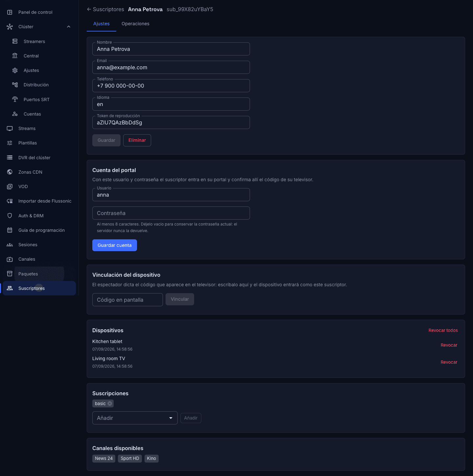Revoke the Kitchen tablet device
473x476 pixels.
click(x=449, y=345)
